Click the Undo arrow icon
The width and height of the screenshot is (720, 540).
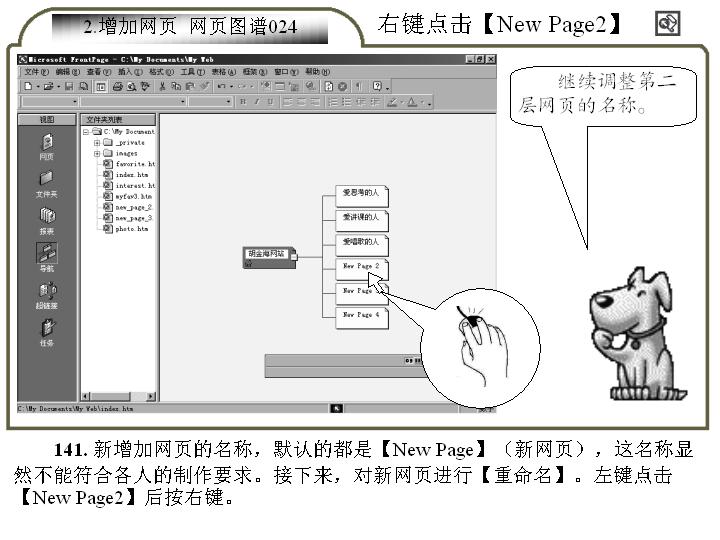[222, 86]
